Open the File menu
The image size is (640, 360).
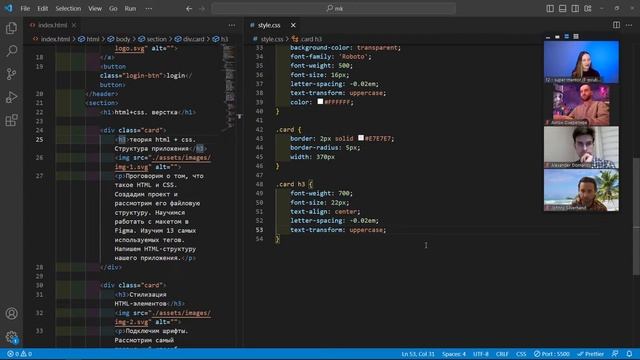(x=25, y=9)
